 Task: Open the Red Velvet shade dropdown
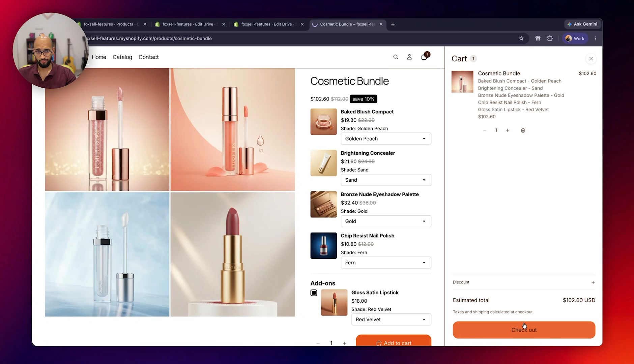tap(391, 320)
